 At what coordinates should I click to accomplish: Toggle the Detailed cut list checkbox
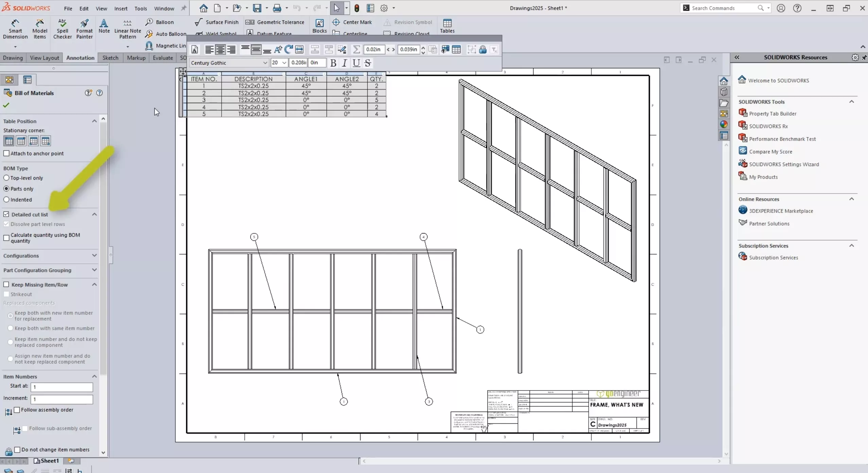point(6,214)
